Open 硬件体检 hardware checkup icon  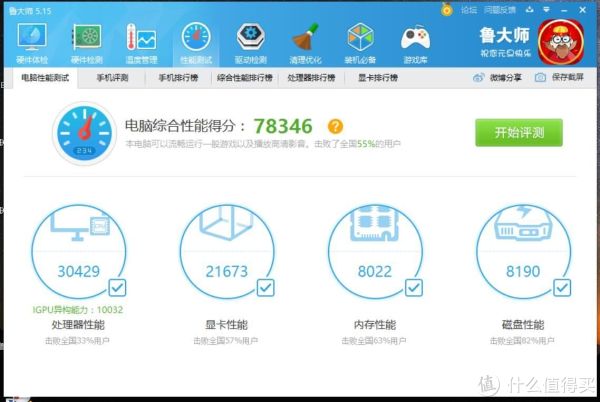[x=32, y=42]
